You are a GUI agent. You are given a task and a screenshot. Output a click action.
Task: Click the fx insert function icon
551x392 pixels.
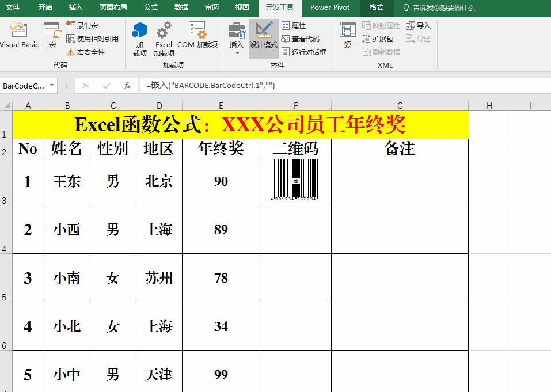[x=127, y=86]
